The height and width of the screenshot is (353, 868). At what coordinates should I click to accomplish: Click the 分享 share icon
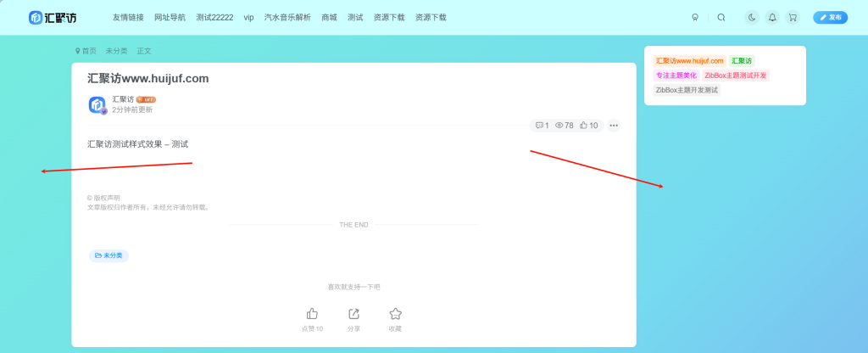tap(353, 314)
